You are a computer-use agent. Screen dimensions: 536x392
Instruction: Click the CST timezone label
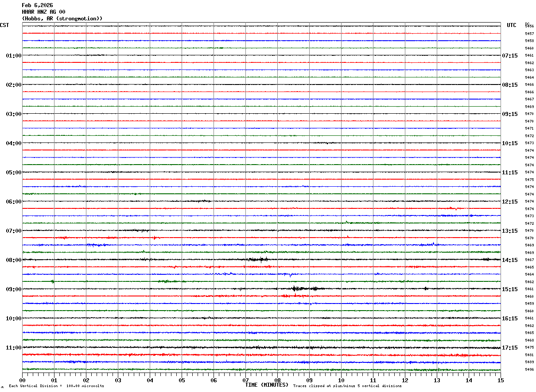(x=4, y=25)
